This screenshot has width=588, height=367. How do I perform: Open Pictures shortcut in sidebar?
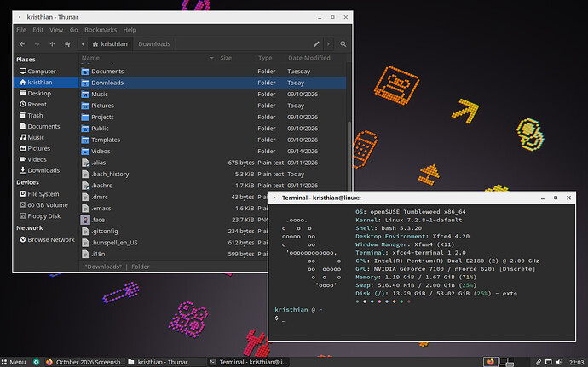pos(46,148)
